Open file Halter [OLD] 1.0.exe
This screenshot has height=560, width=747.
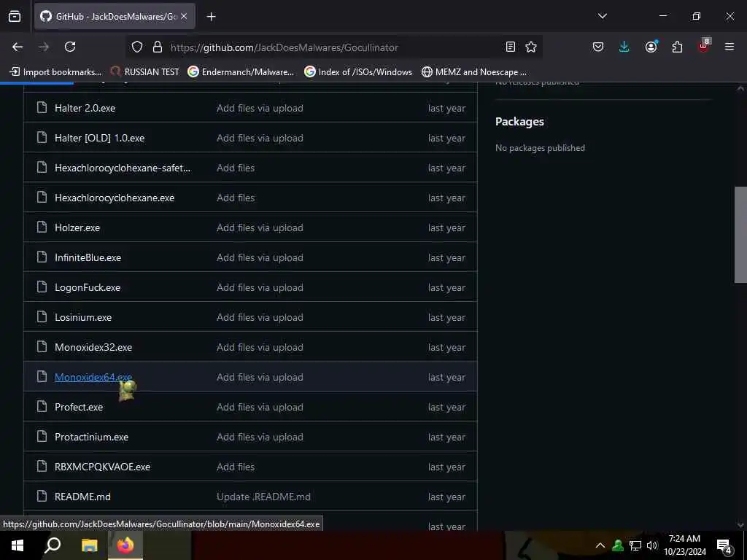click(99, 138)
